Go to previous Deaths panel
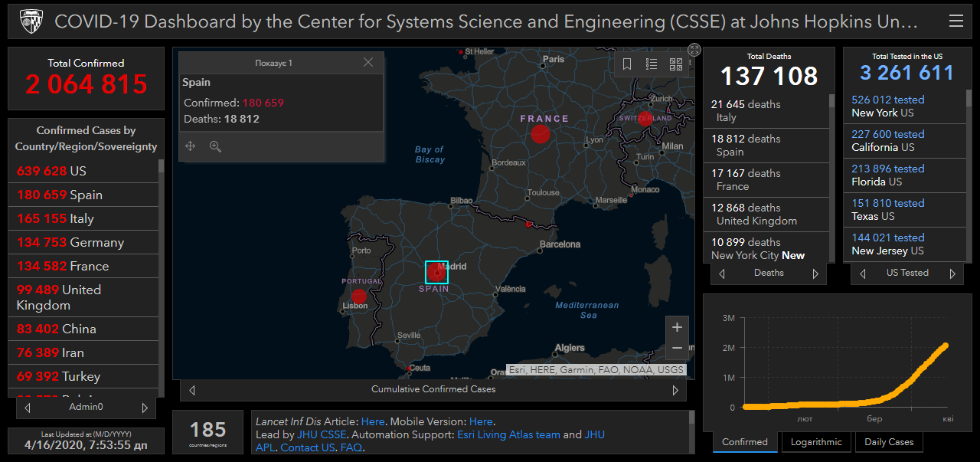Screen dimensions: 980x462 tap(723, 274)
